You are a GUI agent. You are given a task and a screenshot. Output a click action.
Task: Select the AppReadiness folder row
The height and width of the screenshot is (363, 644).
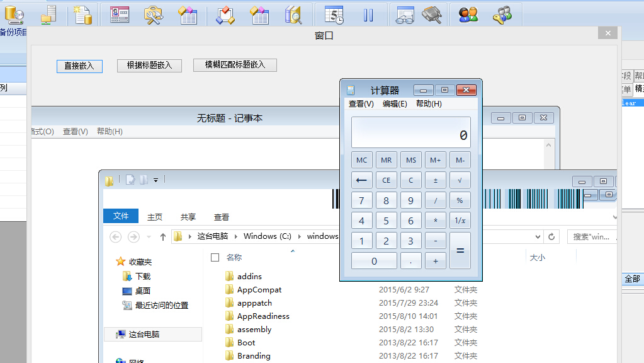tap(263, 316)
